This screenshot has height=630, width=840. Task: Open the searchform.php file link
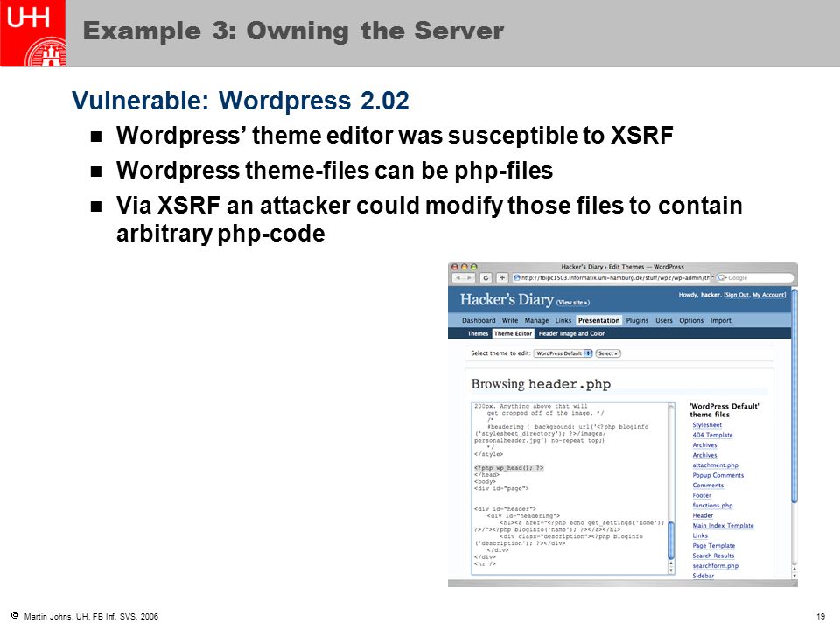pos(715,566)
